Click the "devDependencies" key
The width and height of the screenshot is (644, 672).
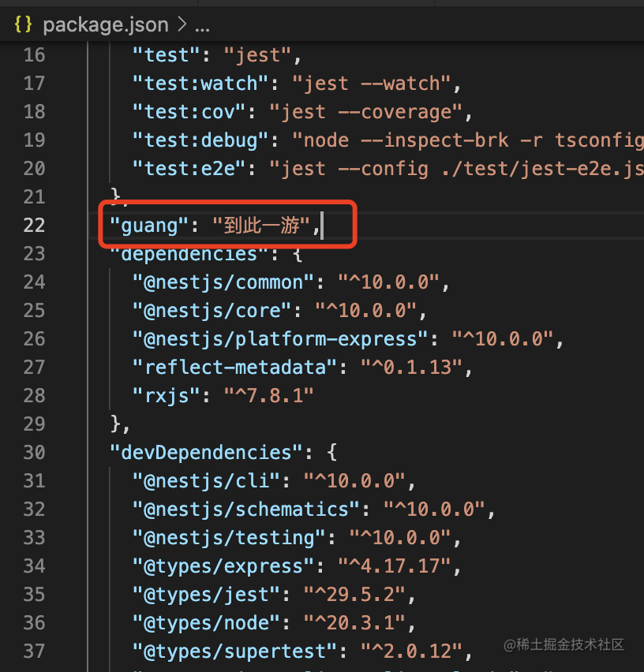pos(207,451)
